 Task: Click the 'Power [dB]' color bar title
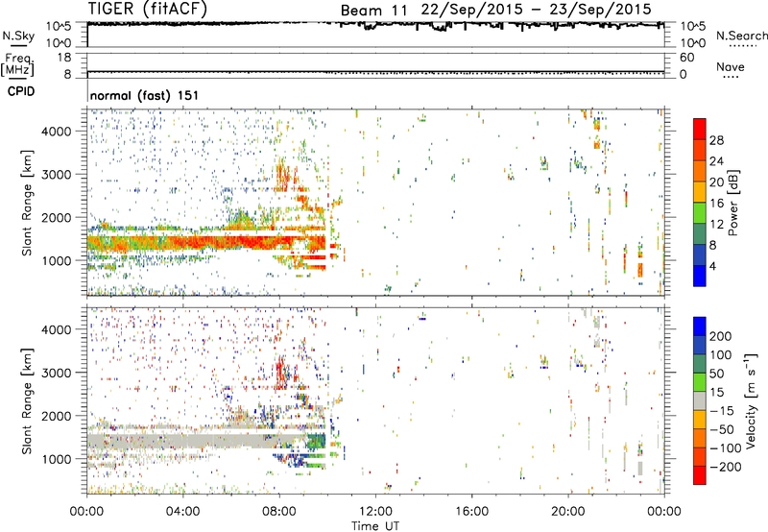coord(733,203)
